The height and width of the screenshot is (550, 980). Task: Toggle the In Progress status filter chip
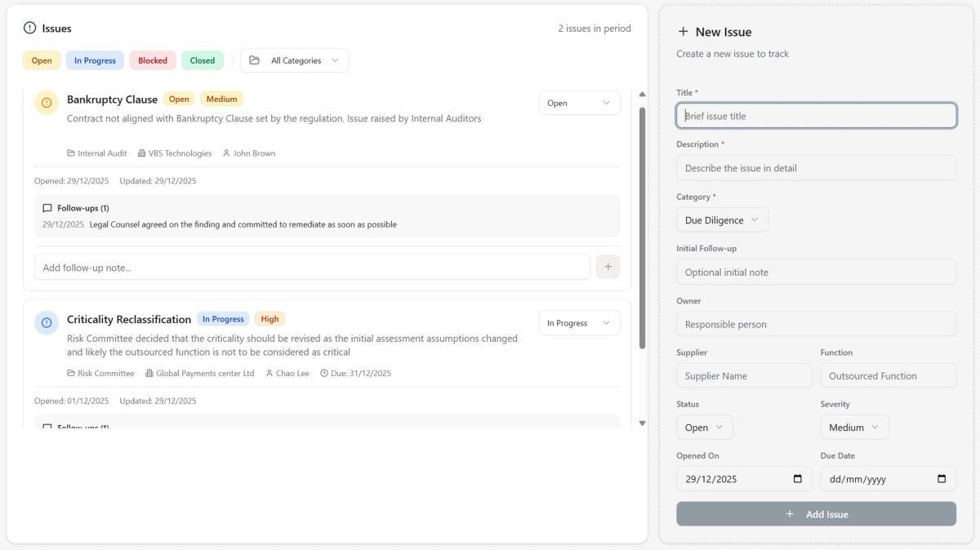[95, 60]
